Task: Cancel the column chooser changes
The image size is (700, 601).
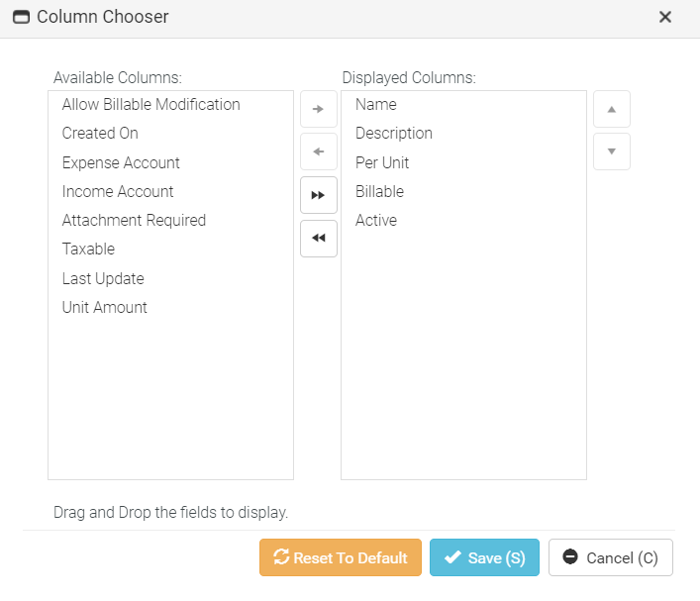Action: click(x=610, y=557)
